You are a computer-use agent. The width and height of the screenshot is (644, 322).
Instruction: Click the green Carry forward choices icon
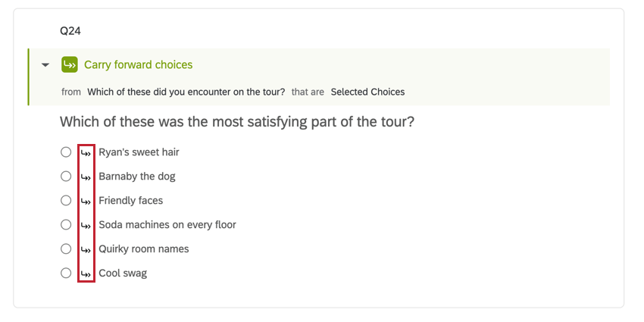pos(69,64)
